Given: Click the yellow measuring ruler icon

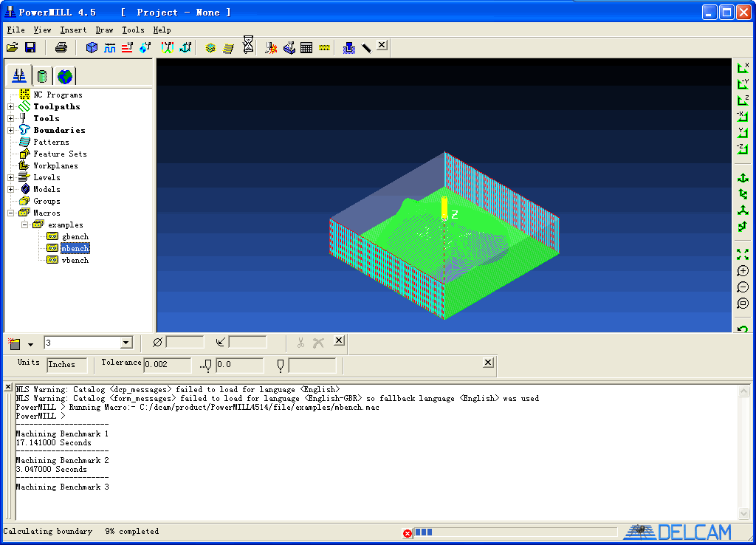Looking at the screenshot, I should coord(325,47).
